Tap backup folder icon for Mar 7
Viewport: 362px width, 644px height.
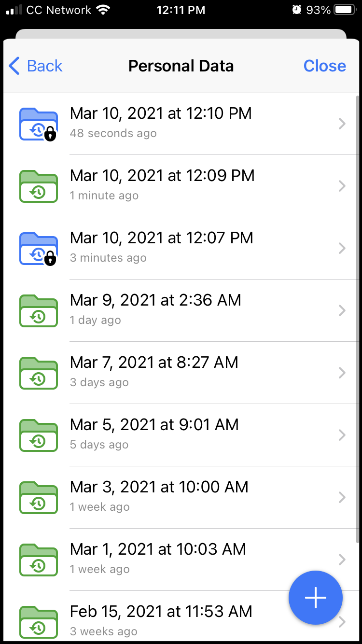pos(38,373)
